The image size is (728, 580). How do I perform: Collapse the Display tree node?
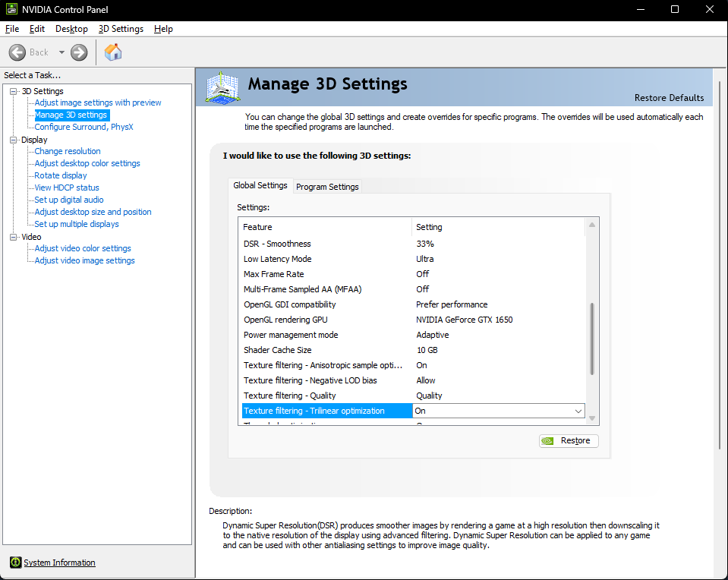tap(14, 140)
